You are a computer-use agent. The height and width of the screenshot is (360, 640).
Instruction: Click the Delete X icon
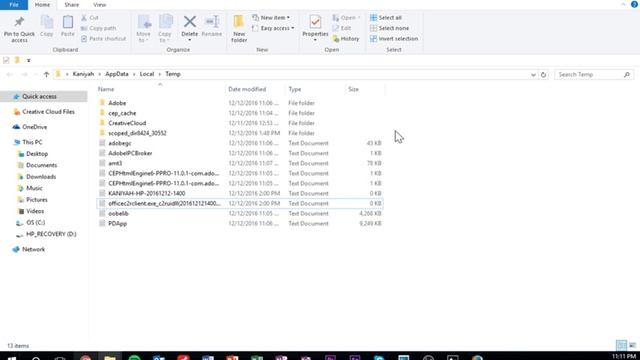pos(190,22)
